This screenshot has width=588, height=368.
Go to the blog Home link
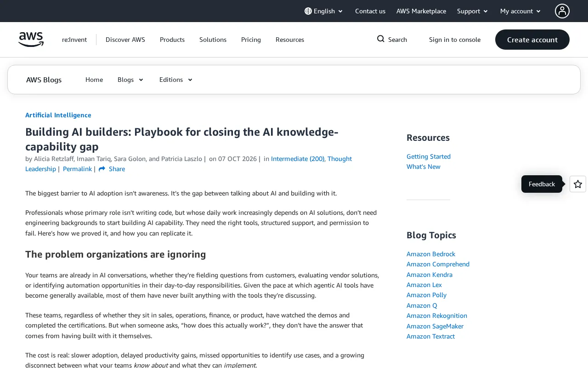tap(94, 80)
